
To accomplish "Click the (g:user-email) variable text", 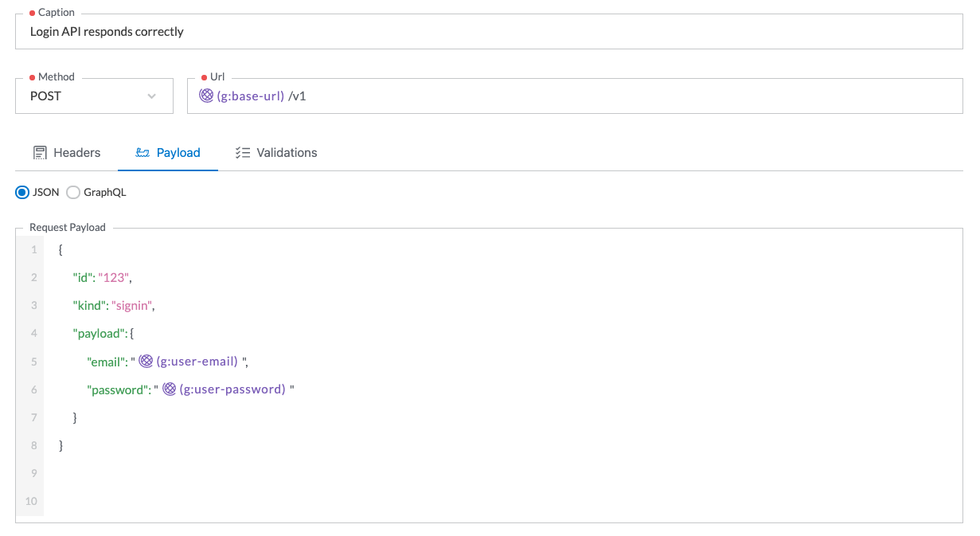I will click(197, 362).
